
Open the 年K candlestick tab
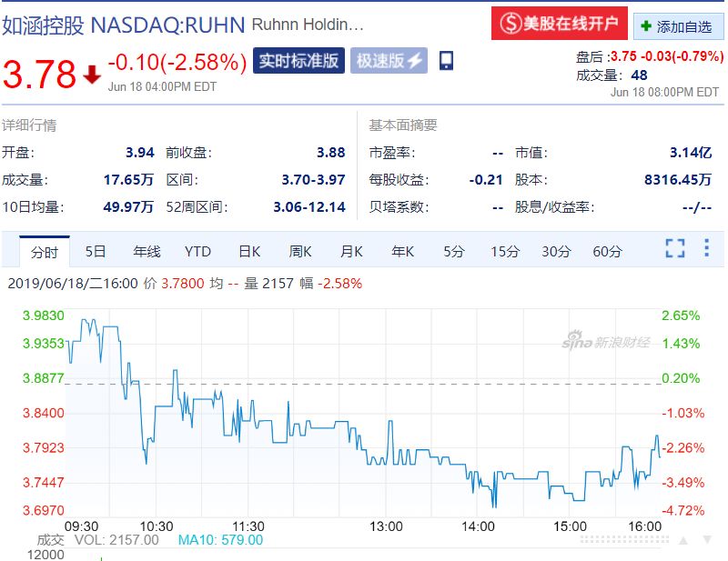(402, 252)
